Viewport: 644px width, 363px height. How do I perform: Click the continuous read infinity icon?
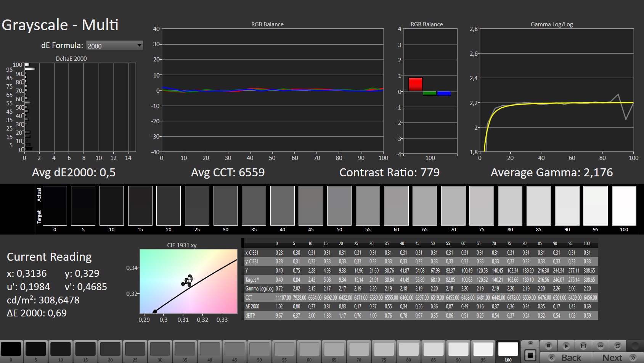pyautogui.click(x=601, y=346)
